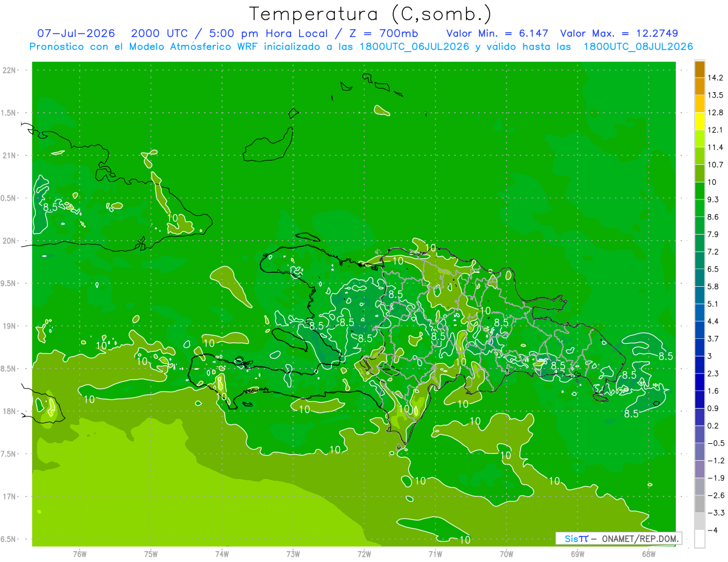Screen dimensions: 728x562
Task: Click the "73W" longitude label
Action: (293, 554)
